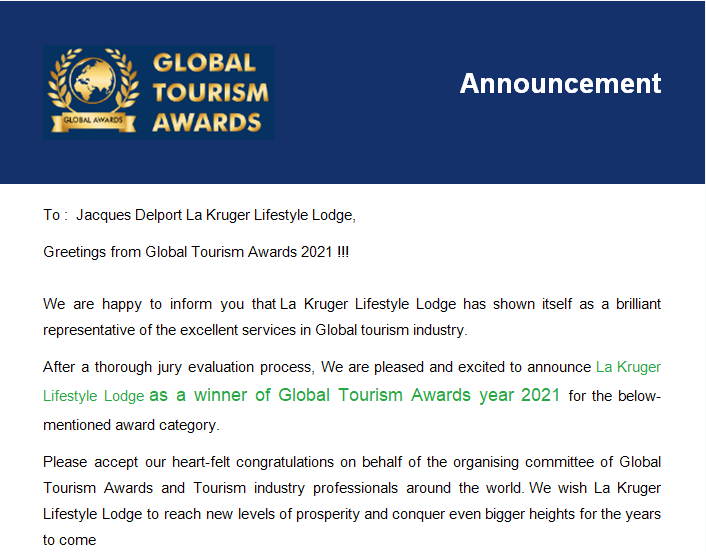Viewport: 706px width, 552px height.
Task: Click 'GLOBAL AWARDS' ribbon on the logo
Action: tap(93, 121)
